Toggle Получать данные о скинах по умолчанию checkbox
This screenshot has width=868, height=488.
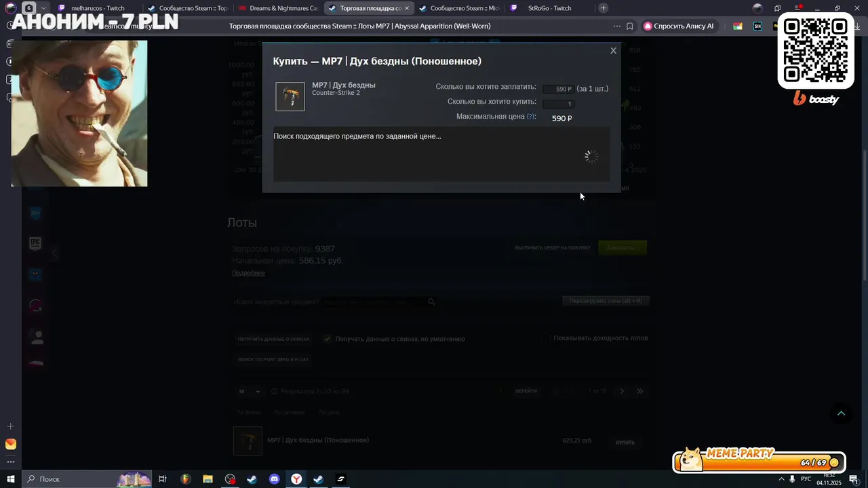pyautogui.click(x=328, y=339)
